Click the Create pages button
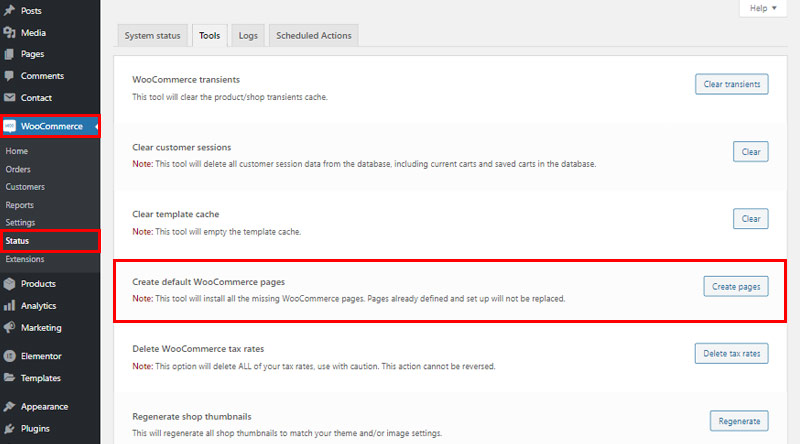 click(x=736, y=287)
